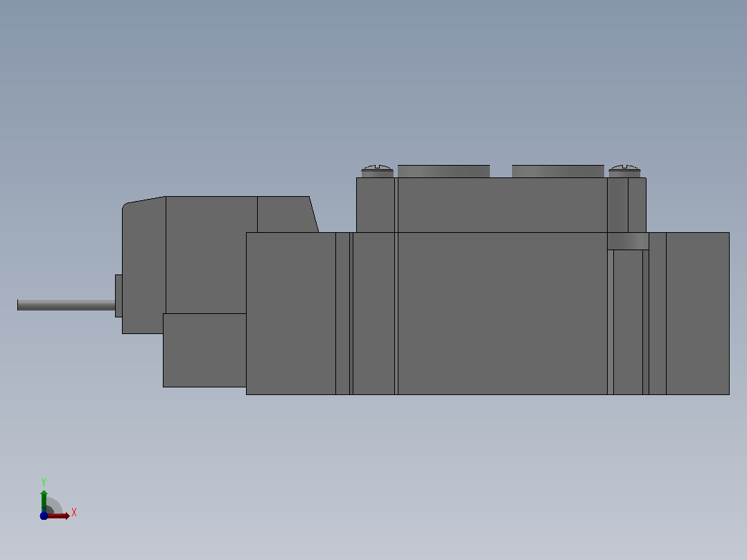The height and width of the screenshot is (560, 747).
Task: Select the left pan-head screw on top
Action: tap(377, 171)
